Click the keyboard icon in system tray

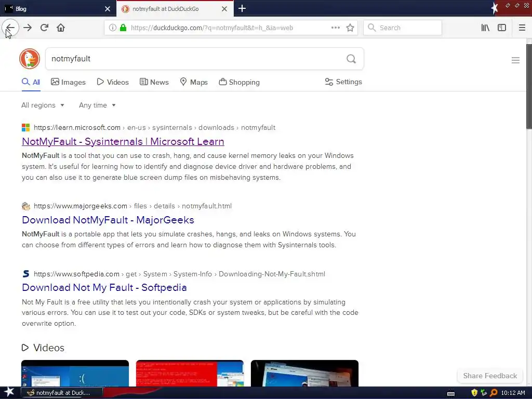(451, 393)
